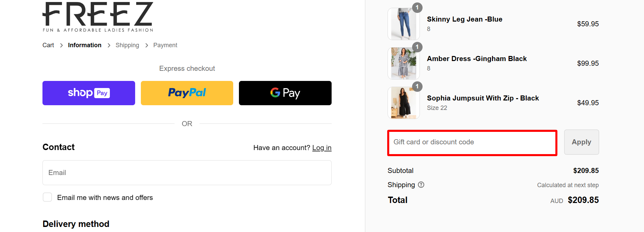Click the Email input field

187,172
